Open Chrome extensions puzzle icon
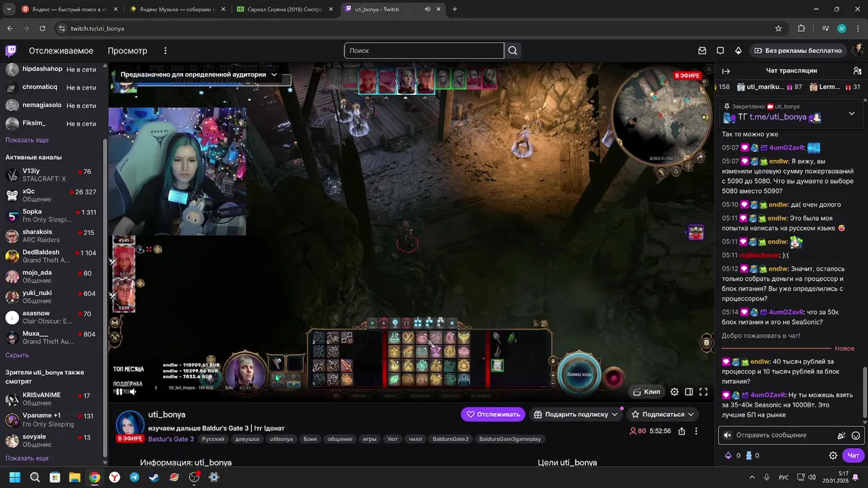The height and width of the screenshot is (488, 868). [802, 28]
